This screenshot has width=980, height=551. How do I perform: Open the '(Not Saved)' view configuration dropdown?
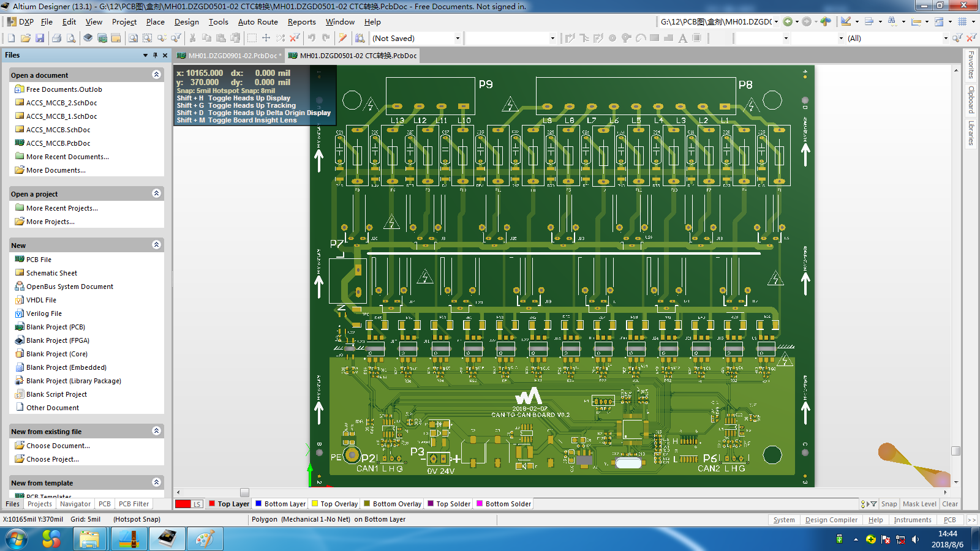[458, 38]
